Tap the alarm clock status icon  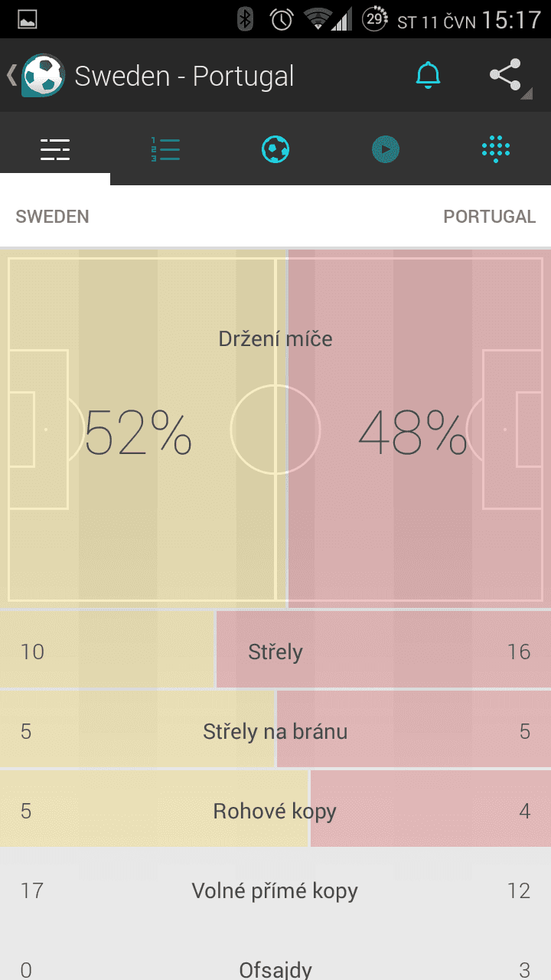(282, 19)
